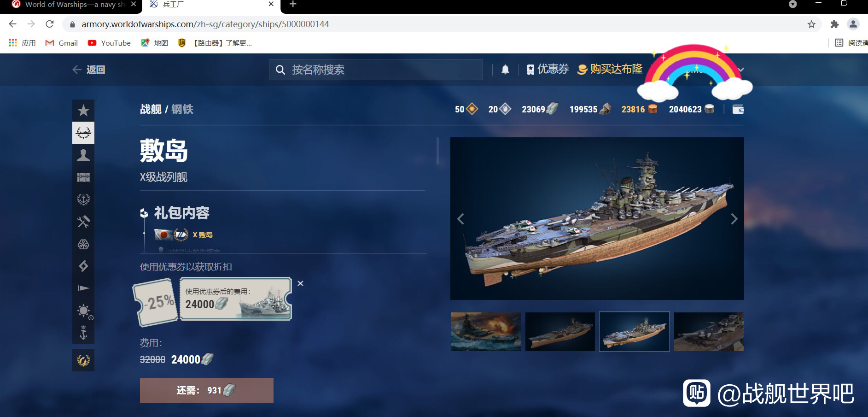Click the 20 diamond token currency
The height and width of the screenshot is (417, 868).
(500, 109)
